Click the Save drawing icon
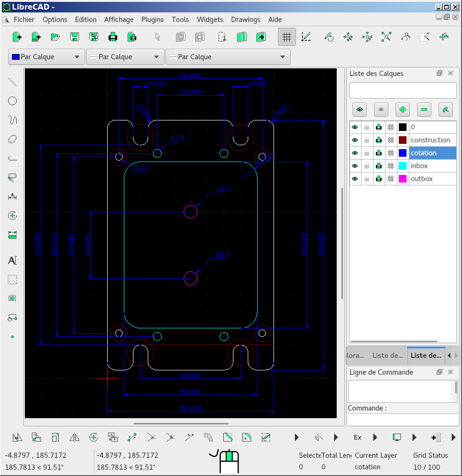 tap(75, 37)
